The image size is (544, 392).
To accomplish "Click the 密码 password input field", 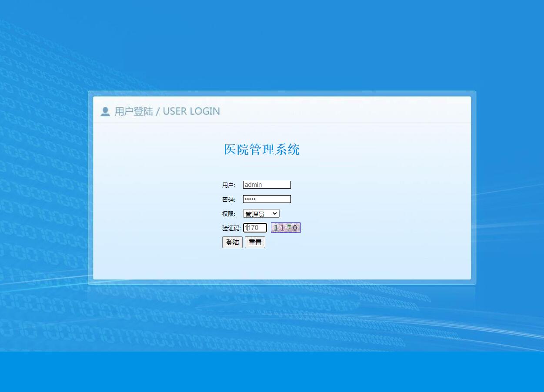I will tap(267, 199).
